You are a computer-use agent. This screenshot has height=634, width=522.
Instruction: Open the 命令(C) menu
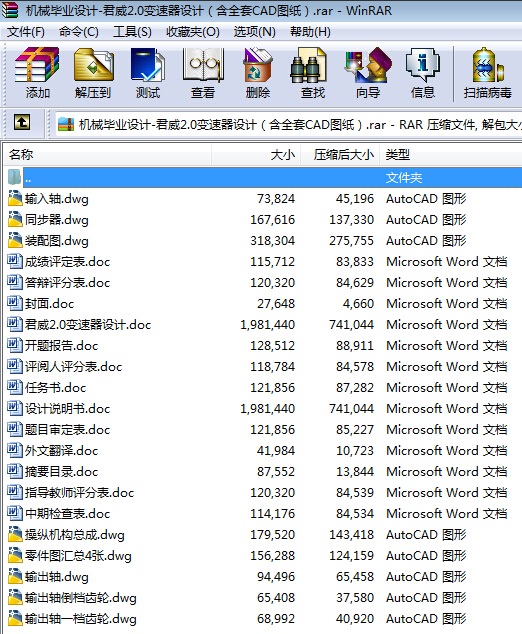click(79, 32)
